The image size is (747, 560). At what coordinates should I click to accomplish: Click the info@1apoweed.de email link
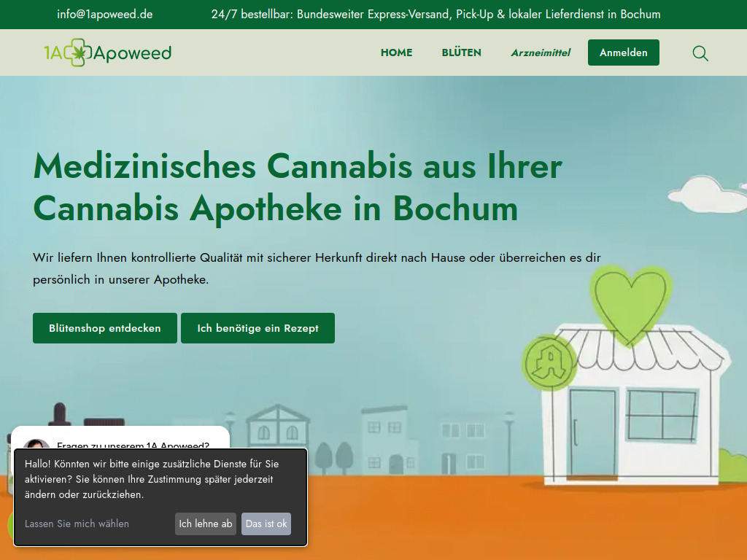(x=104, y=14)
